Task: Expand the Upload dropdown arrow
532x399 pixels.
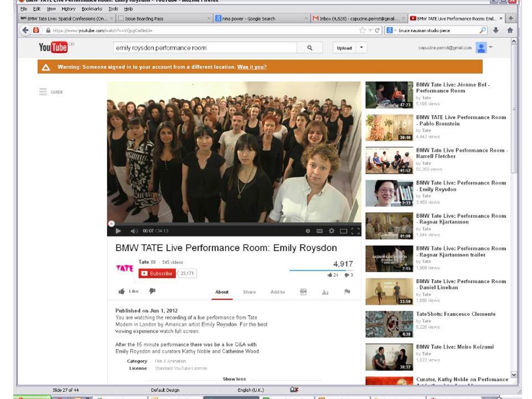Action: 361,48
